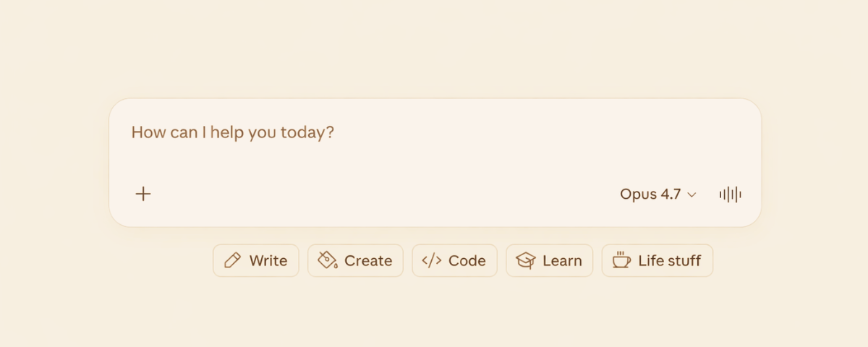Open the Learn suggestion button
Image resolution: width=868 pixels, height=347 pixels.
[x=549, y=260]
